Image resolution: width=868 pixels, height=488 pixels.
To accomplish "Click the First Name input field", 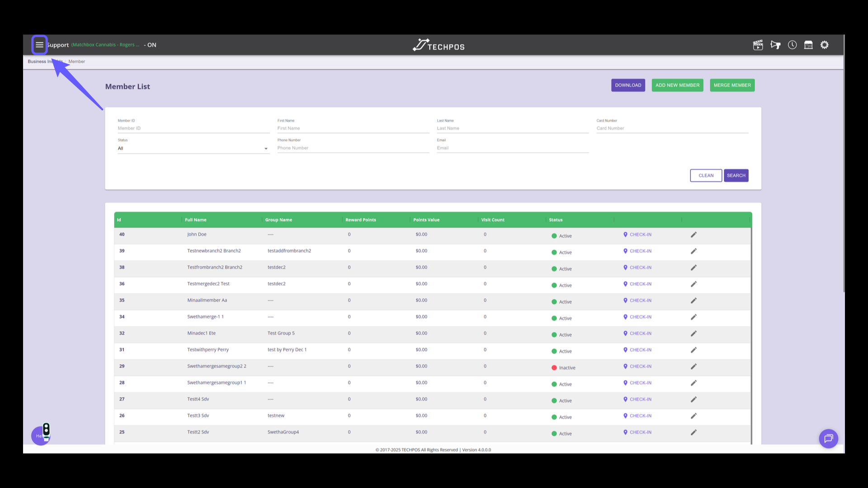I will point(353,128).
